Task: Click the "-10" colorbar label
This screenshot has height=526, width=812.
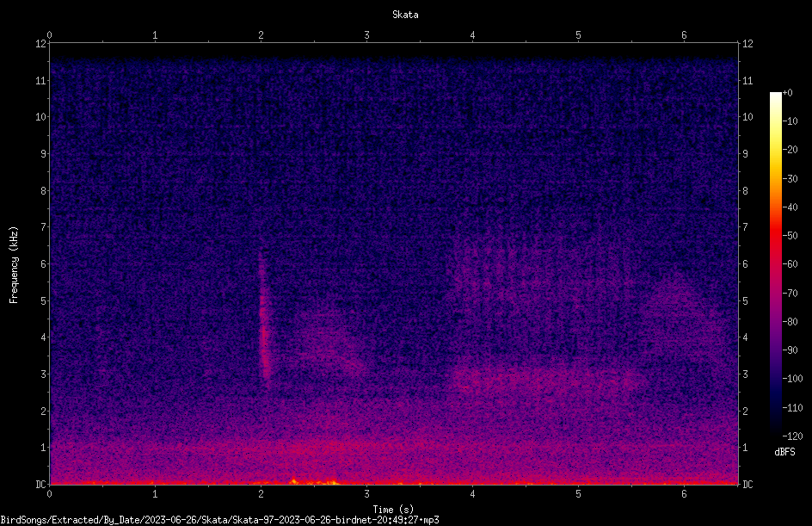Action: (x=790, y=121)
